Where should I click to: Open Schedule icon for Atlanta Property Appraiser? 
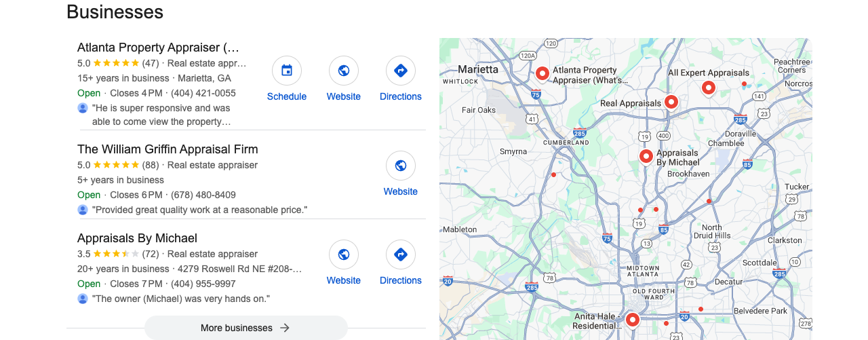pos(287,71)
